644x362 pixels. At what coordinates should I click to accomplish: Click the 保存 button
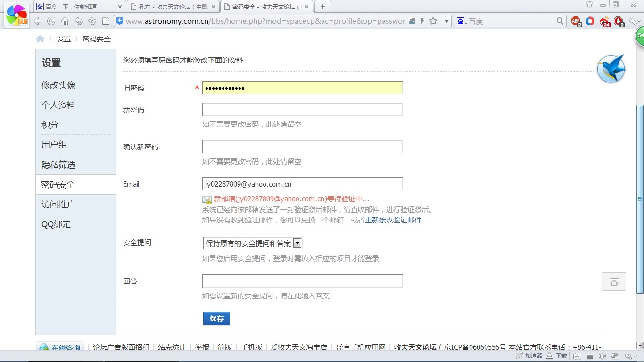pos(216,319)
